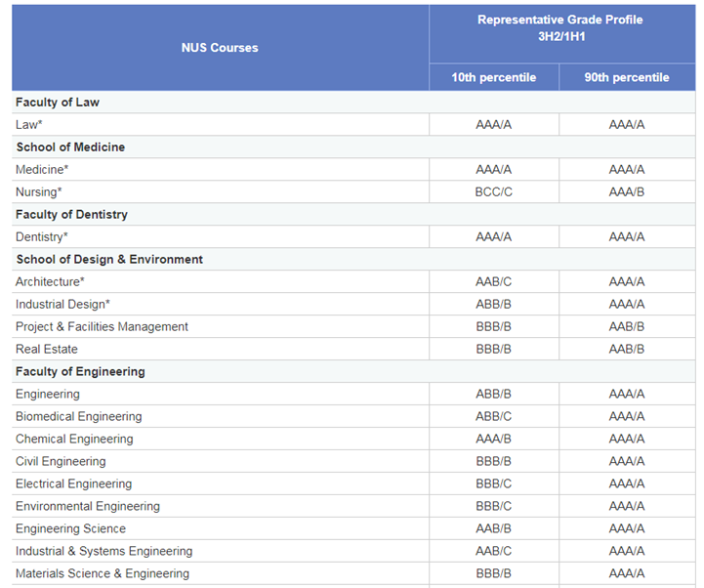704x588 pixels.
Task: Select Project & Facilities Management 90th percentile AAB/B
Action: tap(627, 326)
